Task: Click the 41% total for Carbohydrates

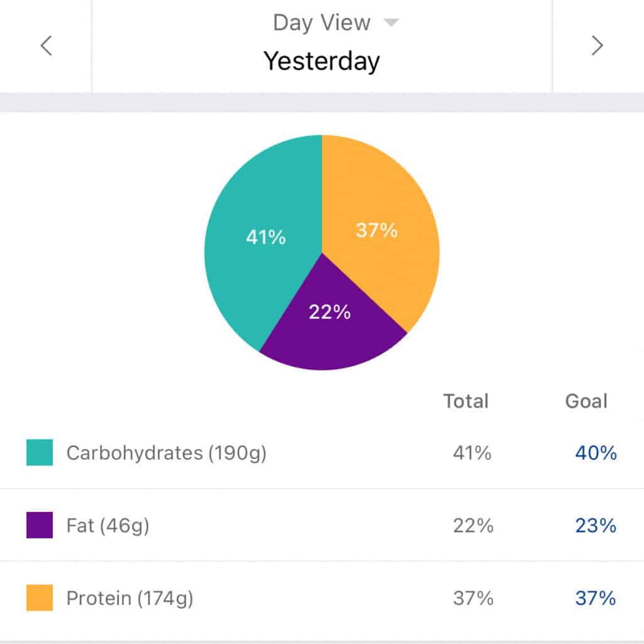Action: 473,453
